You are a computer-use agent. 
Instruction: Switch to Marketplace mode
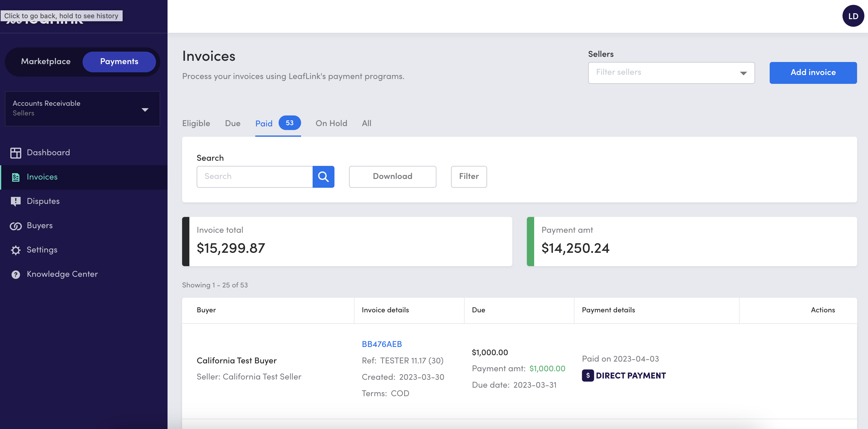tap(46, 61)
